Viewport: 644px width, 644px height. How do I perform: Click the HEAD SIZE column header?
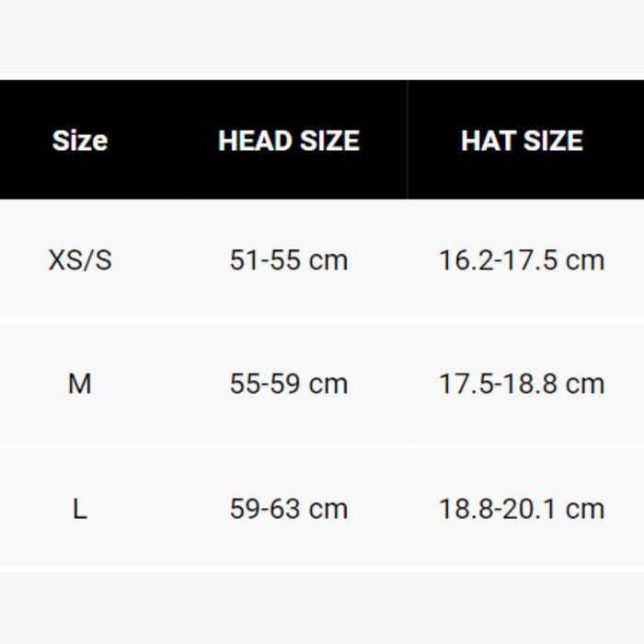(289, 141)
